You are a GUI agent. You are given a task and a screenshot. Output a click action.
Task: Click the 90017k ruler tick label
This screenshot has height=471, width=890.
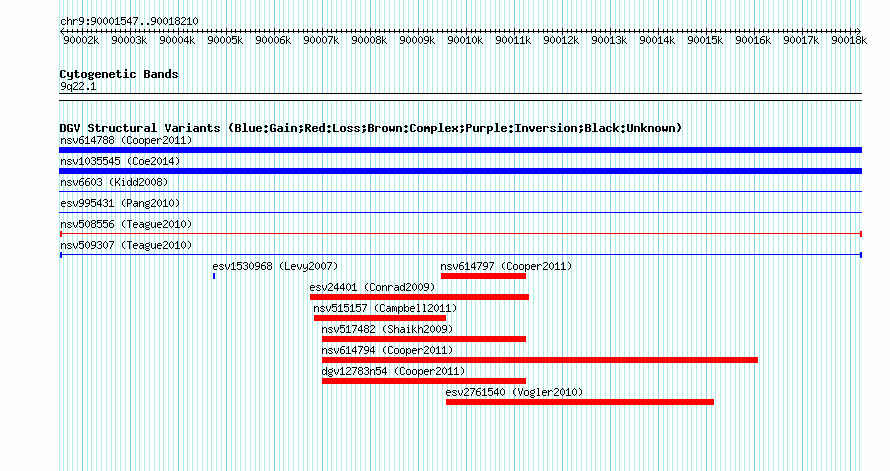pos(801,41)
